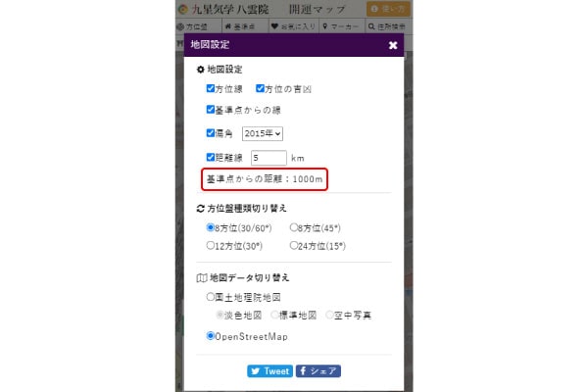Image resolution: width=588 pixels, height=392 pixels.
Task: Open the 方位盤 toolbar tab
Action: tap(197, 26)
